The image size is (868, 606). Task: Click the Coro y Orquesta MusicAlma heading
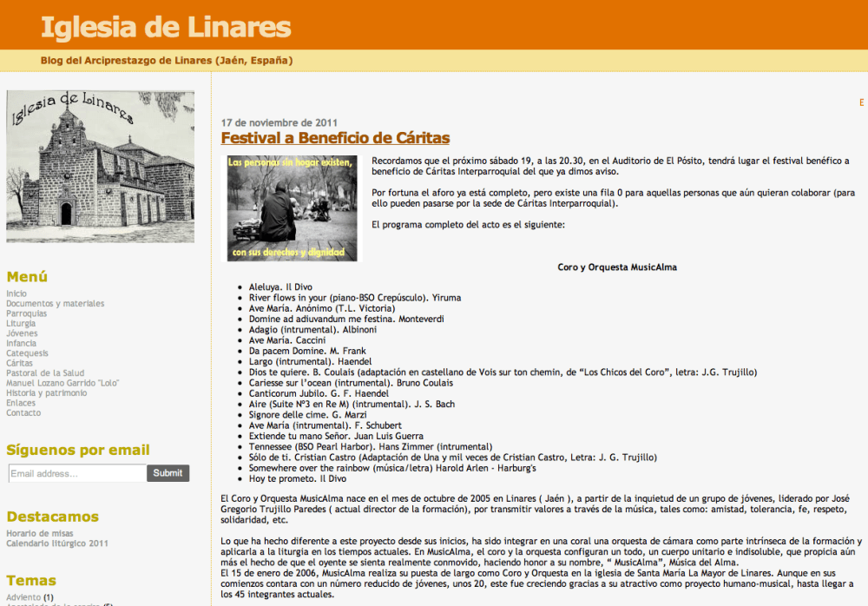click(x=616, y=267)
